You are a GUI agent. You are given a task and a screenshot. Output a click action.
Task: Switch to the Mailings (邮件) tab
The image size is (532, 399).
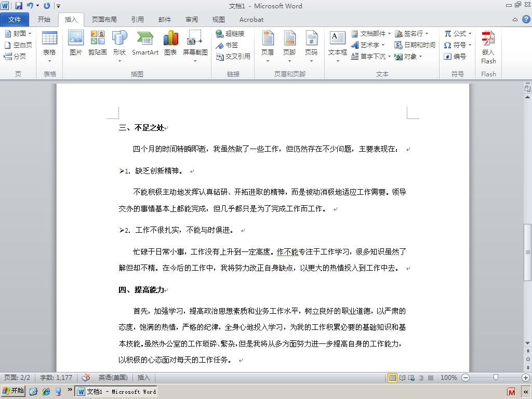pos(165,20)
